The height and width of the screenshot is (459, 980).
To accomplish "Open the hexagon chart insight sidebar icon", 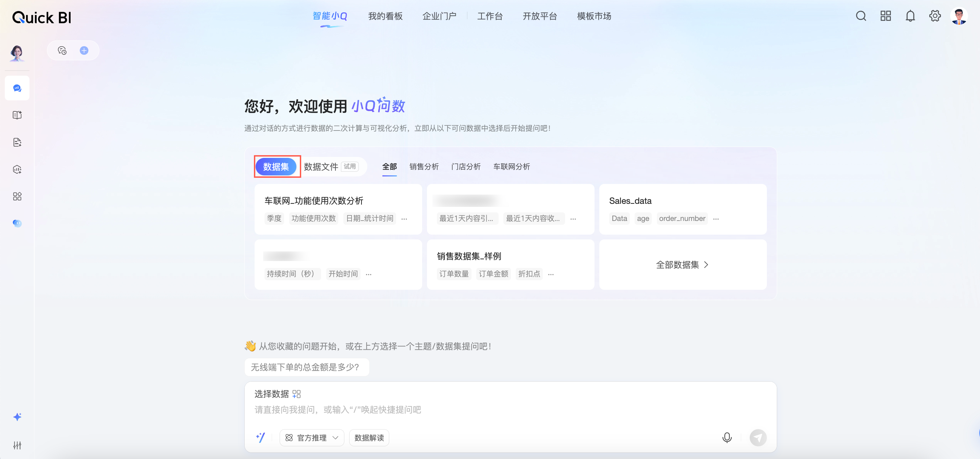I will [17, 169].
